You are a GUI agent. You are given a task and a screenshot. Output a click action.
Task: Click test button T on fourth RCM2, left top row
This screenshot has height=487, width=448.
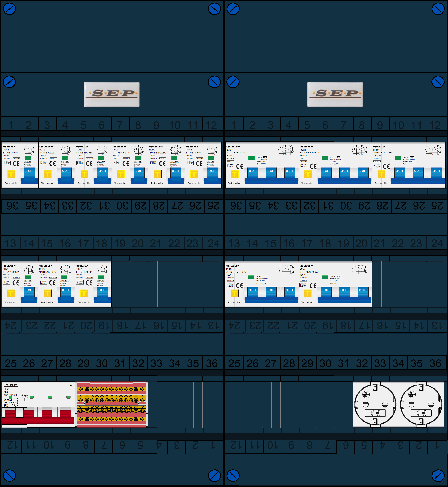(121, 174)
